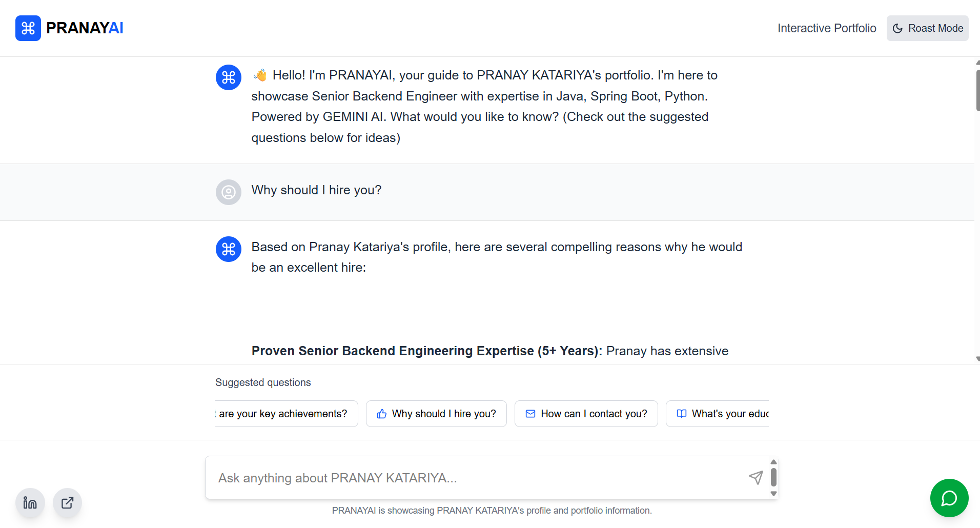Focus the 'Ask anything about PRANAY KATARIYA' input

tap(477, 478)
